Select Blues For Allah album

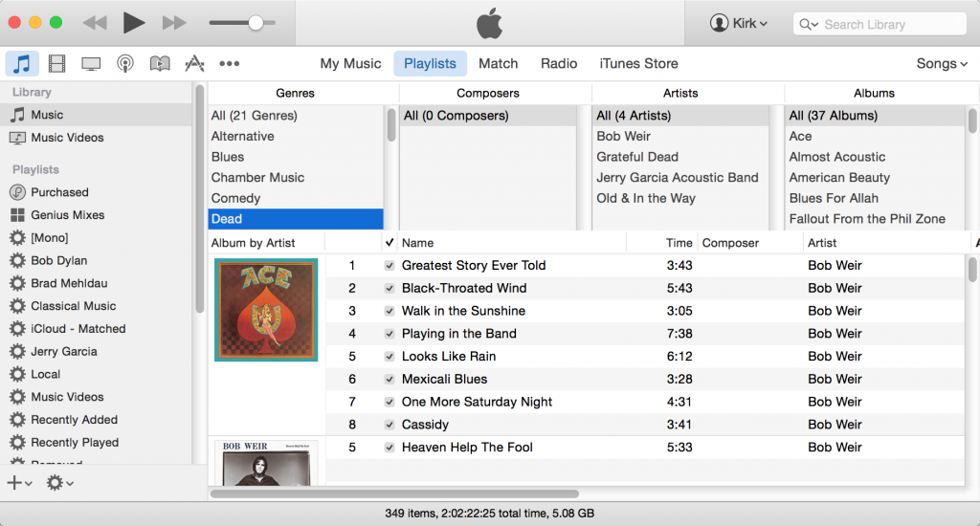[875, 198]
